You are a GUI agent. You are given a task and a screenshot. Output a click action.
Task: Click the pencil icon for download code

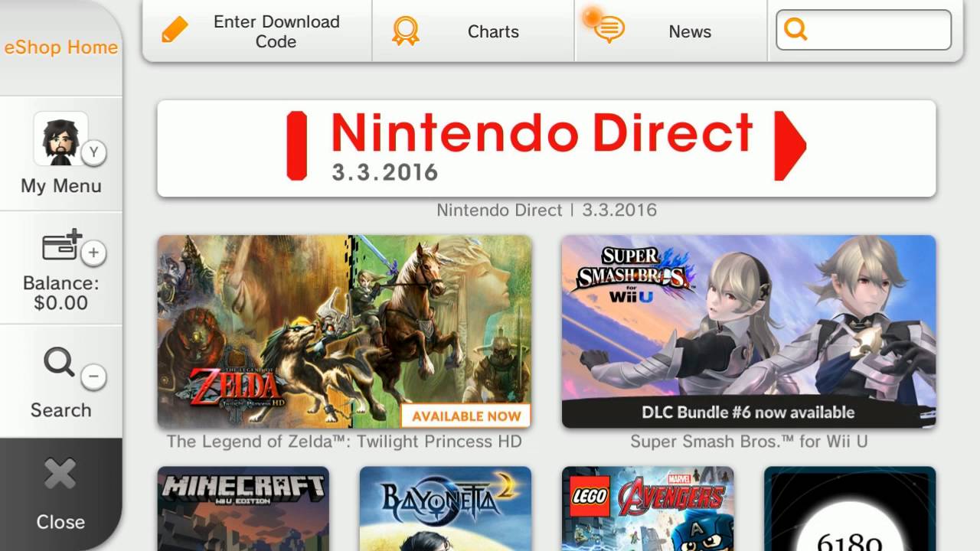175,31
